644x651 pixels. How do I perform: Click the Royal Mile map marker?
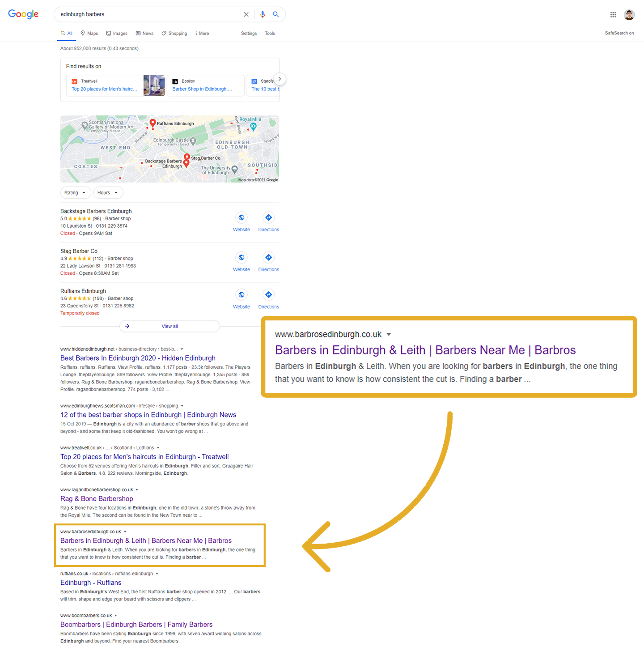pyautogui.click(x=253, y=127)
